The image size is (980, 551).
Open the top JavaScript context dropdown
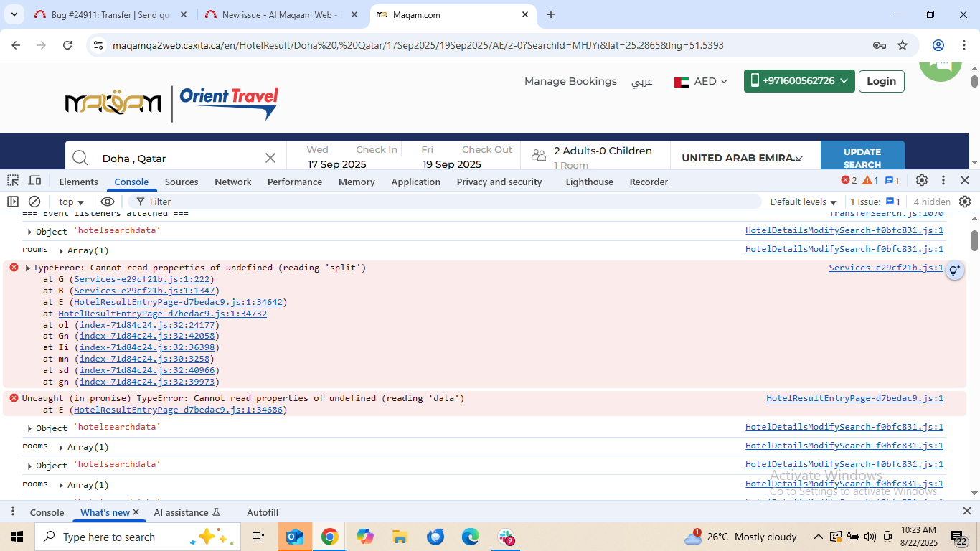click(x=71, y=202)
